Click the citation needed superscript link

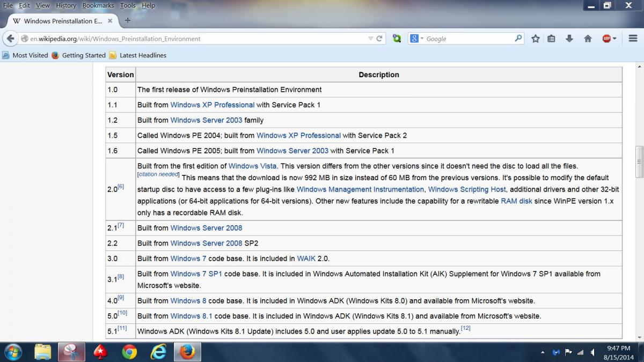158,175
